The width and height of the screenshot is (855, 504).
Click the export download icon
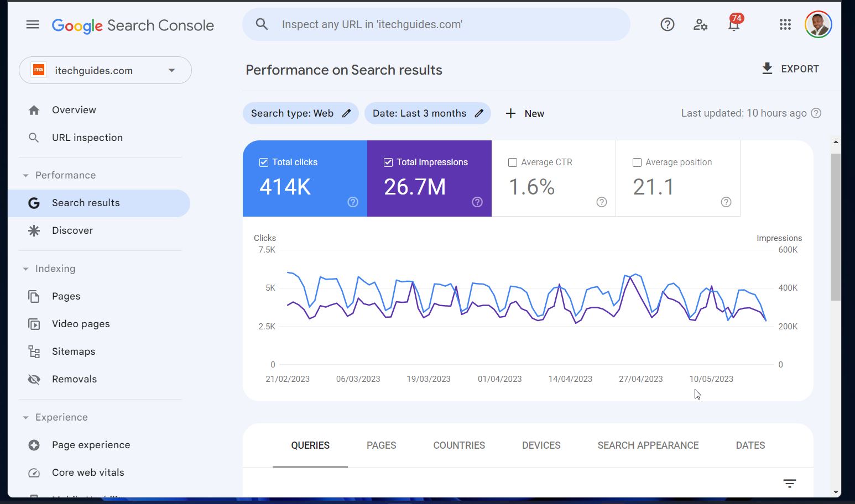pyautogui.click(x=767, y=69)
